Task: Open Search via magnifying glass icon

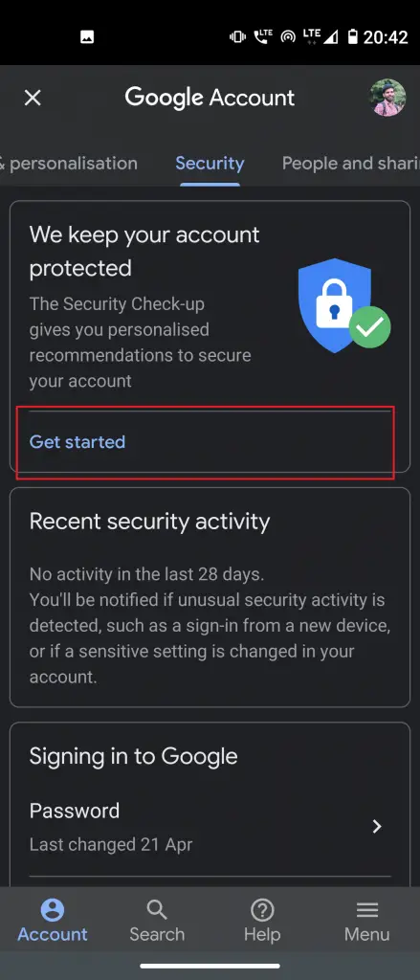Action: click(157, 910)
